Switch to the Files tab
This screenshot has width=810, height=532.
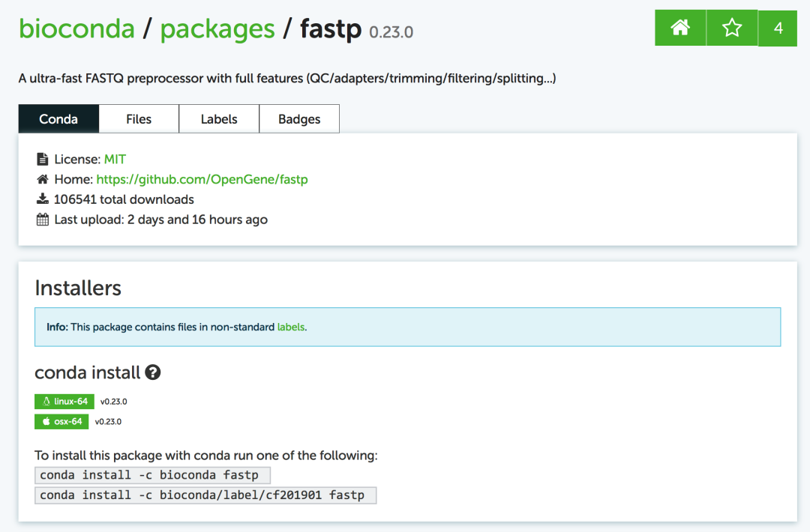pyautogui.click(x=139, y=118)
